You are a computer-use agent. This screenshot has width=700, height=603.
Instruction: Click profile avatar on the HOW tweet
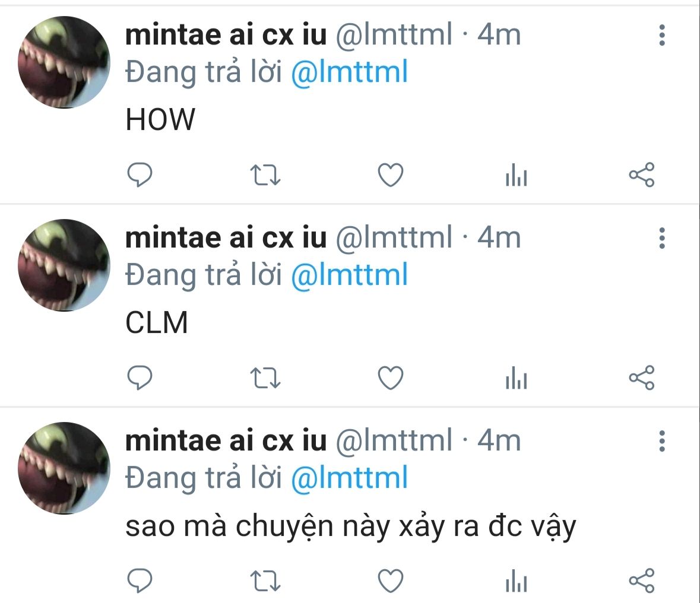[x=64, y=62]
